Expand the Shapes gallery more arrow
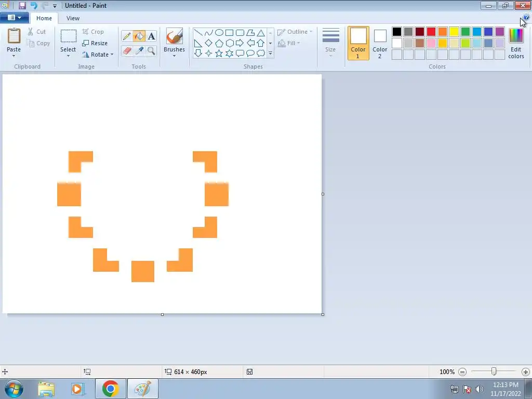This screenshot has height=399, width=532. coord(270,54)
